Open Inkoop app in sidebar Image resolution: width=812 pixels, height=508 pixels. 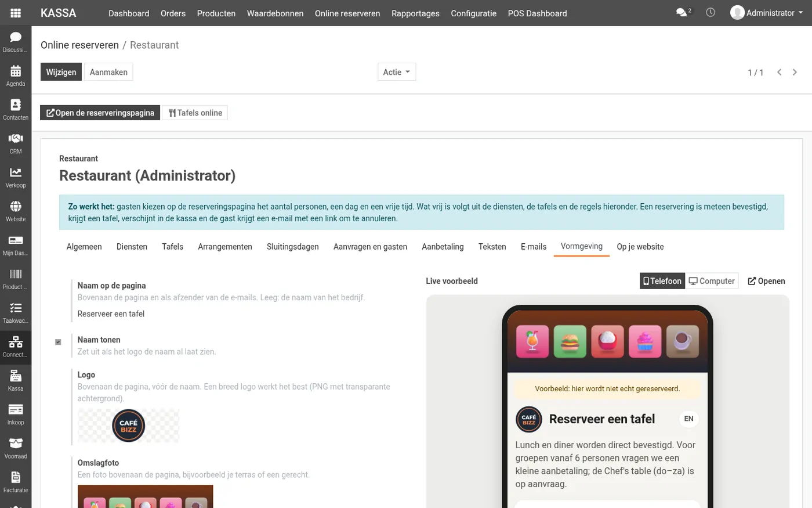(x=16, y=415)
